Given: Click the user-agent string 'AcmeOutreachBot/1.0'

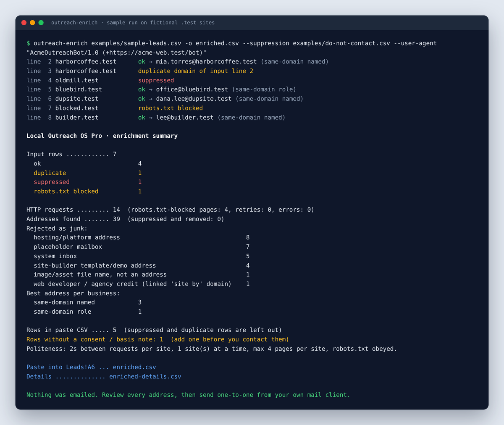Looking at the screenshot, I should click(x=65, y=52).
